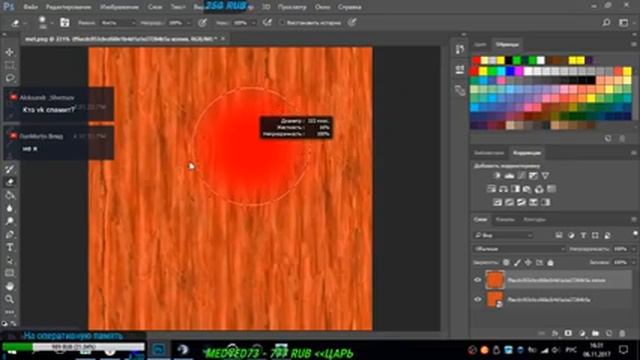Toggle lock image pixels (brush icon)
The width and height of the screenshot is (640, 360).
(517, 262)
